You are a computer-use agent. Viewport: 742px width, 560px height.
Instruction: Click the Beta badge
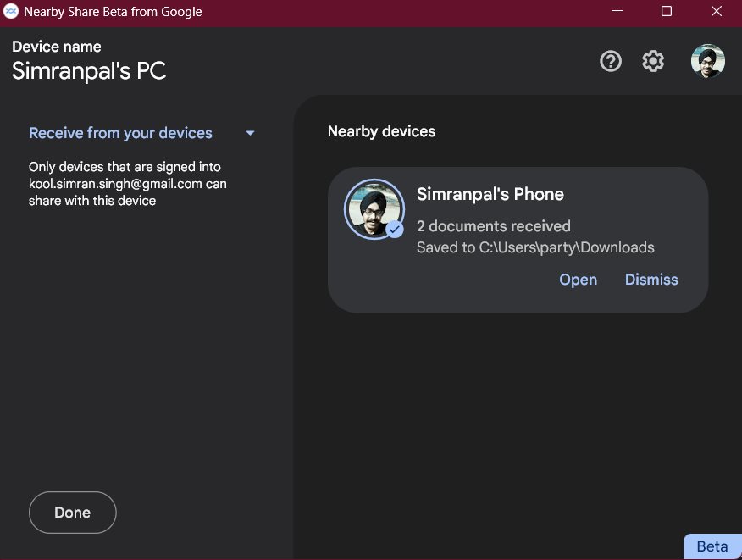pyautogui.click(x=712, y=546)
